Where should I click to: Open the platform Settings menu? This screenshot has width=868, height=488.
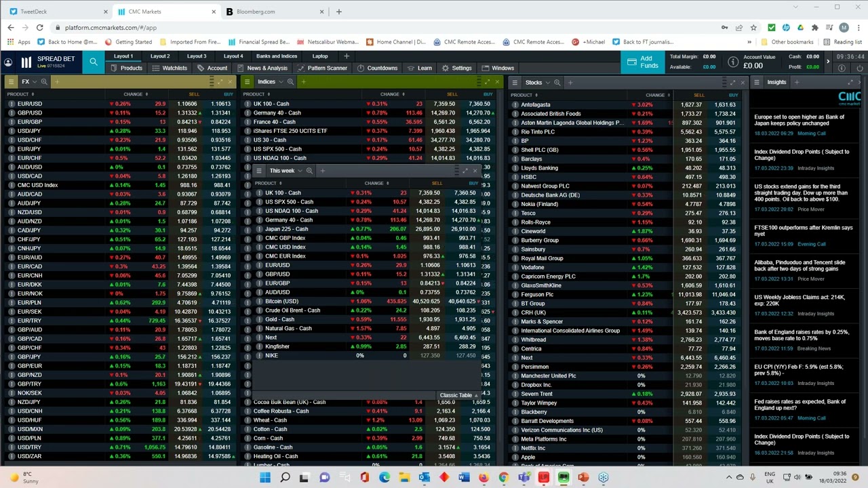(457, 68)
